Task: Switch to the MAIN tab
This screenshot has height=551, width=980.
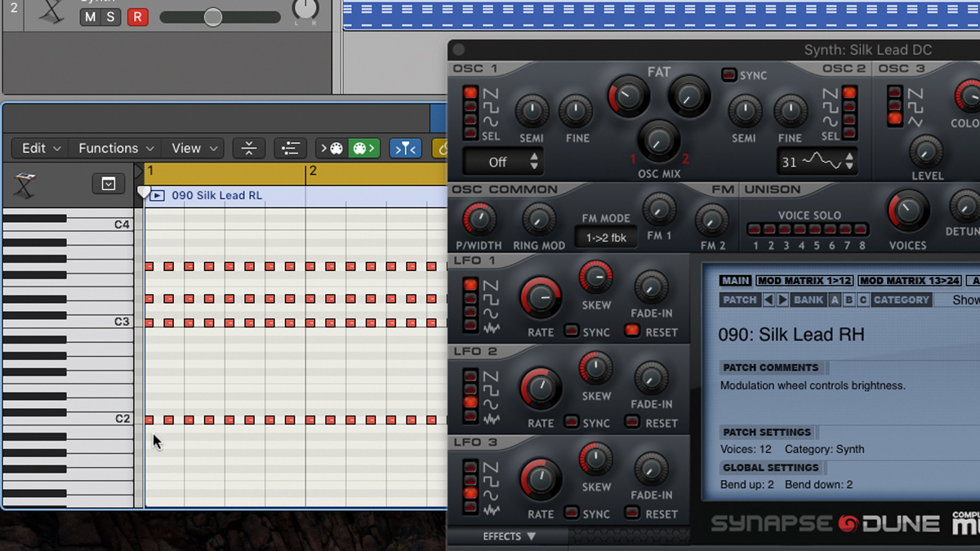Action: click(735, 281)
